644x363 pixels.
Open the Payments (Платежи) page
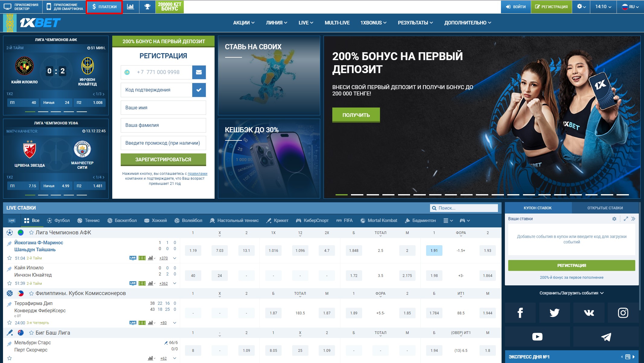click(x=104, y=7)
